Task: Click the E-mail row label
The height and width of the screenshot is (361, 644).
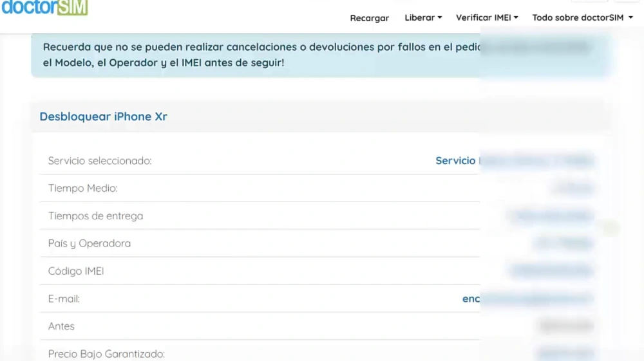Action: pyautogui.click(x=64, y=299)
